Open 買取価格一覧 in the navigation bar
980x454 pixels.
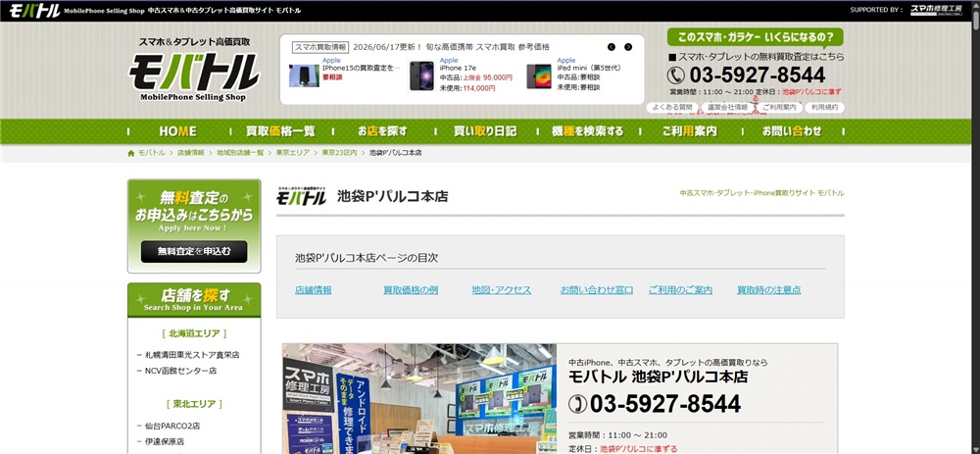[x=280, y=131]
